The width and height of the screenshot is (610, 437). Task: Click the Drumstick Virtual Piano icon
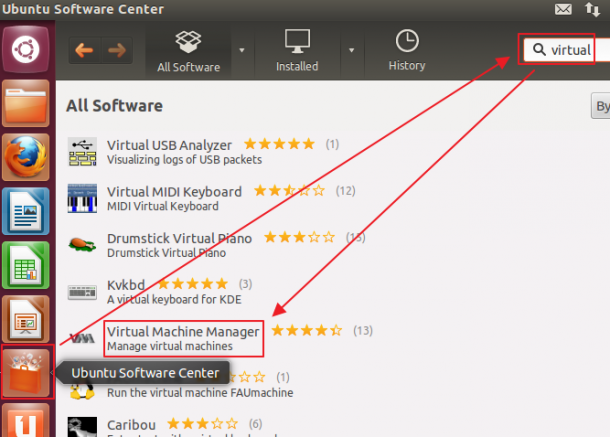point(82,245)
